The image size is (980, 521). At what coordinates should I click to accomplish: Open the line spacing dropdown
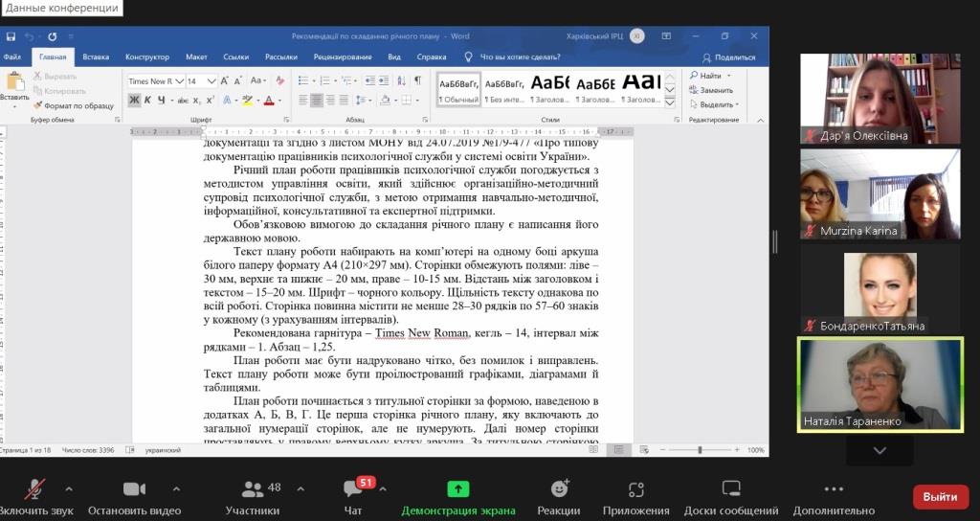[363, 100]
